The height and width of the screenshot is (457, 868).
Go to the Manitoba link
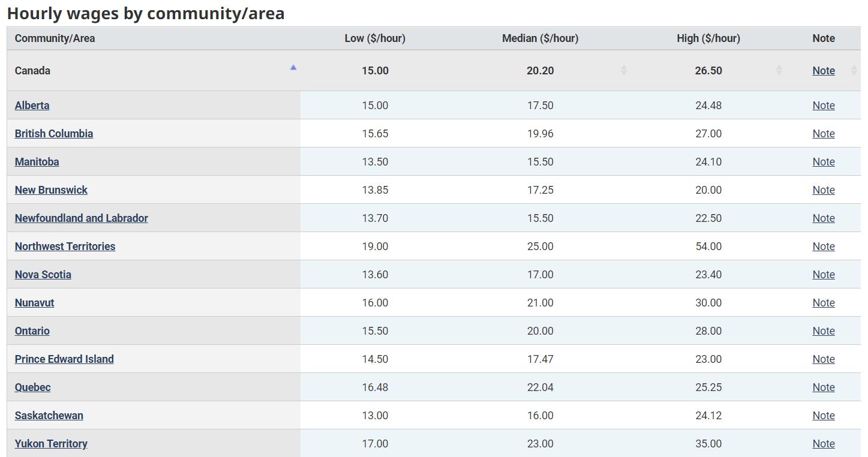tap(37, 161)
